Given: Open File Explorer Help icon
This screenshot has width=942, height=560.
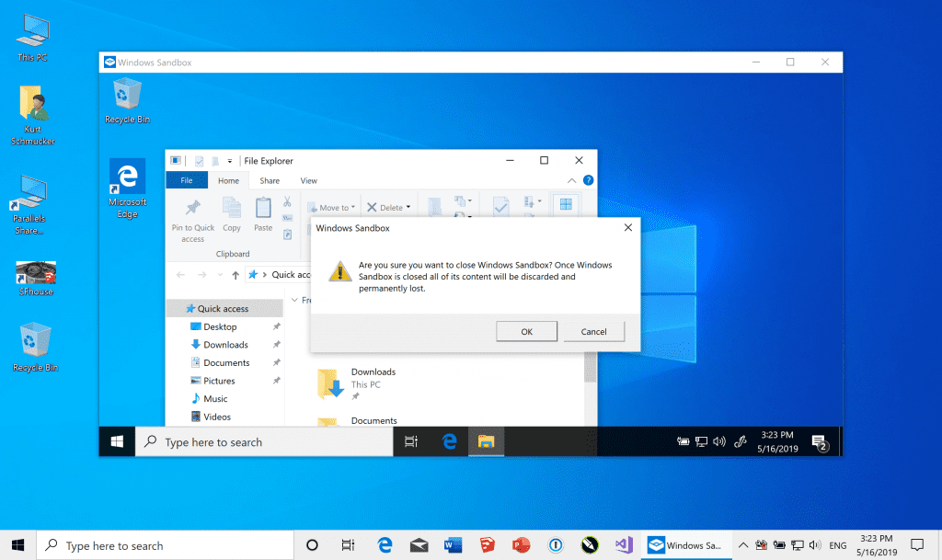Looking at the screenshot, I should click(x=588, y=180).
